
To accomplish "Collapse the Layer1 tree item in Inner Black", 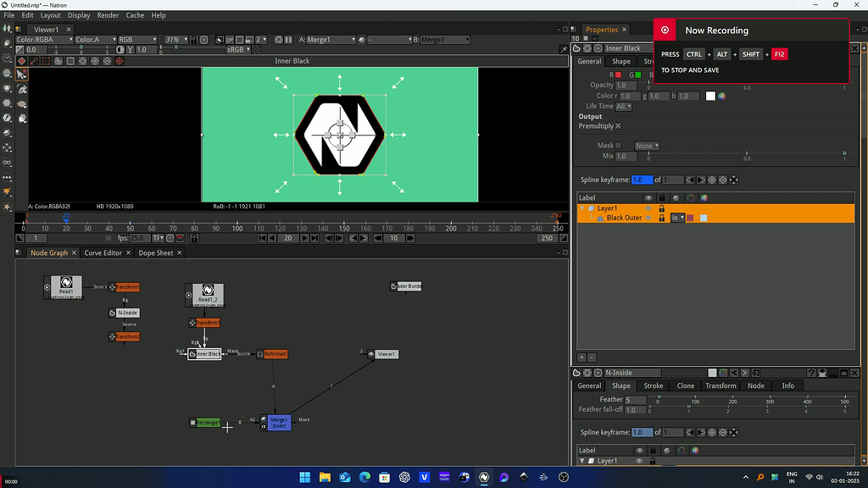I will tap(581, 208).
